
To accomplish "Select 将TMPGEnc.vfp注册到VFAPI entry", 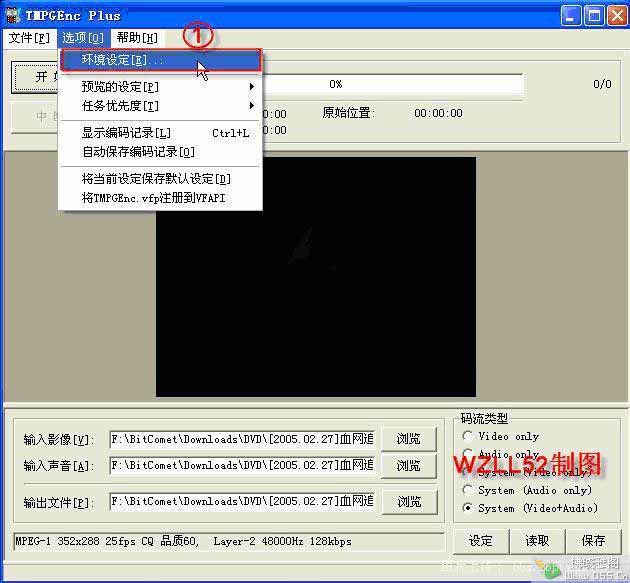I will pos(161,198).
